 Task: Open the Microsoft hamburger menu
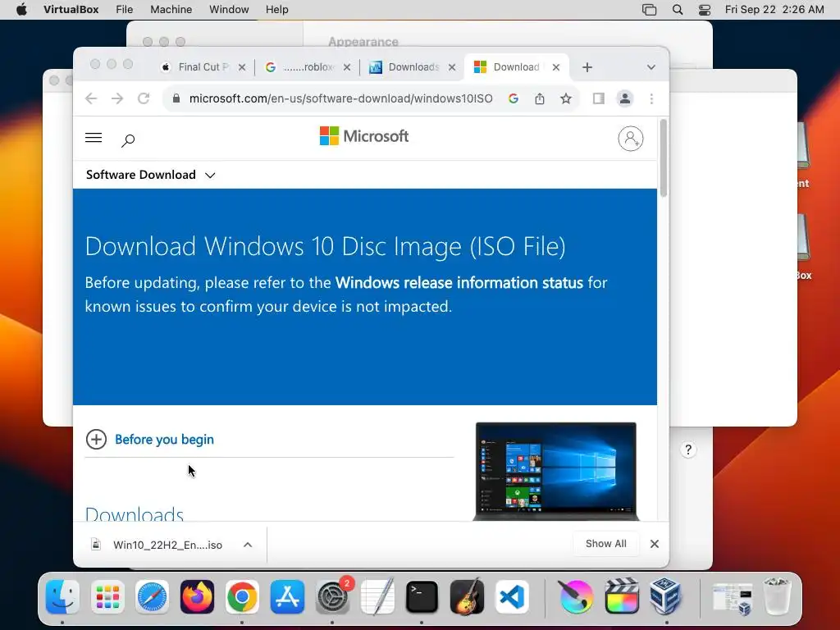(x=94, y=138)
